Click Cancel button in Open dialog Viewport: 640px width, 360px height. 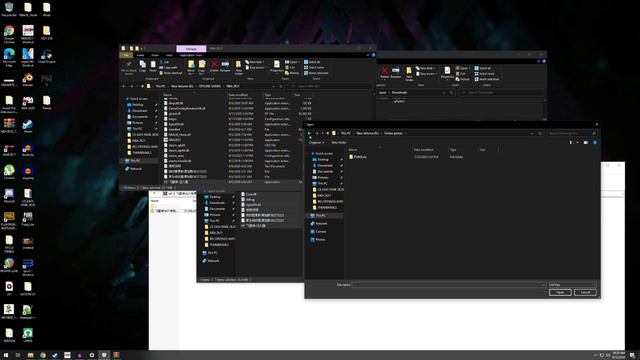click(585, 292)
